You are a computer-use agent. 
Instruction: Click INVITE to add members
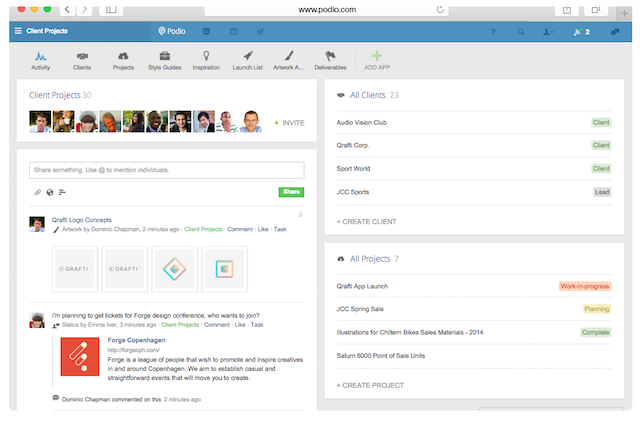pos(289,123)
